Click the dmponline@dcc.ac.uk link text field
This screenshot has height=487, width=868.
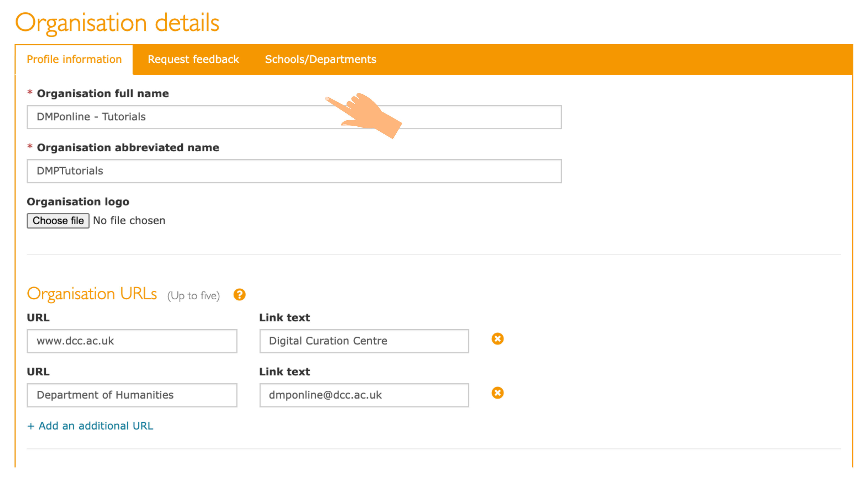tap(364, 395)
